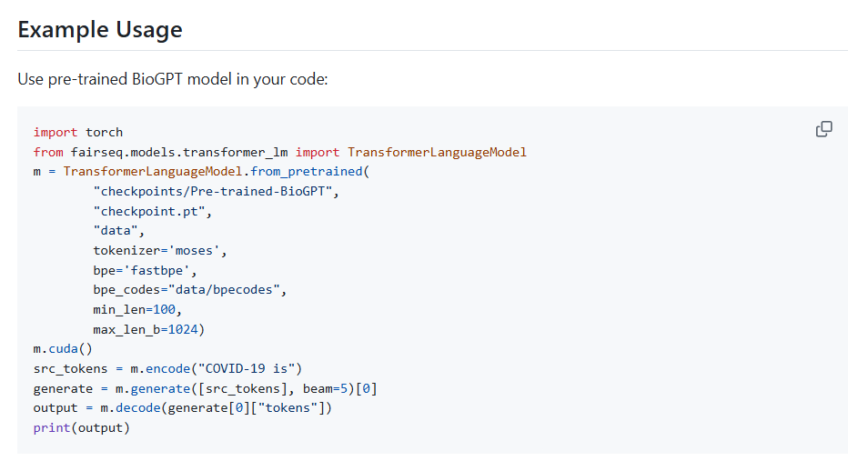
Task: Click the "checkpoint.pt" string
Action: tap(153, 211)
